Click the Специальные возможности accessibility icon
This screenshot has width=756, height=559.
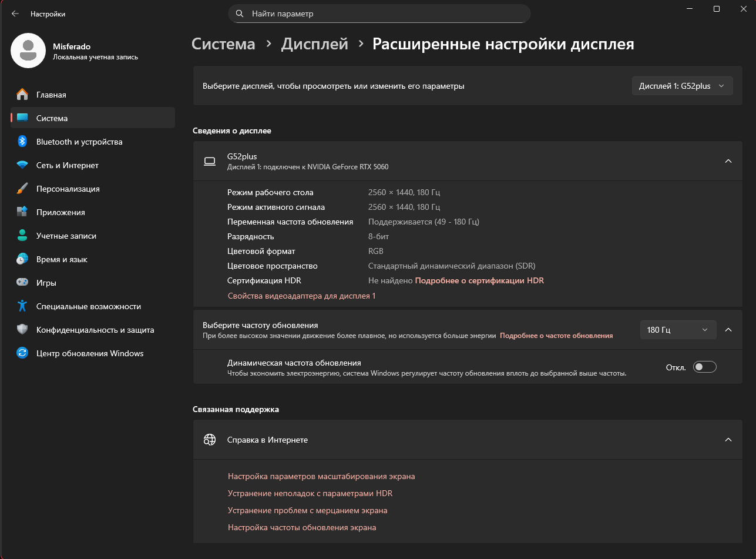(x=22, y=306)
